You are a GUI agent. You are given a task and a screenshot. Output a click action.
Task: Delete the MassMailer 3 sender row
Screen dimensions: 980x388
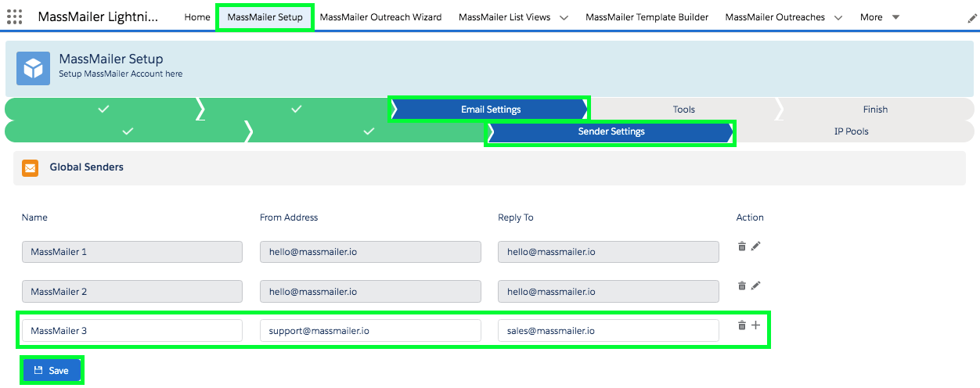742,325
